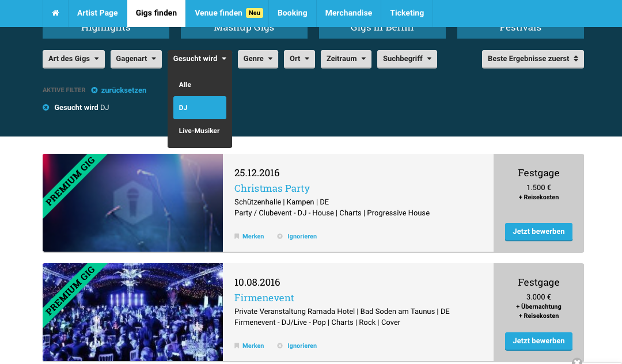Image resolution: width=622 pixels, height=364 pixels.
Task: Open the Ticketing tab
Action: [407, 13]
